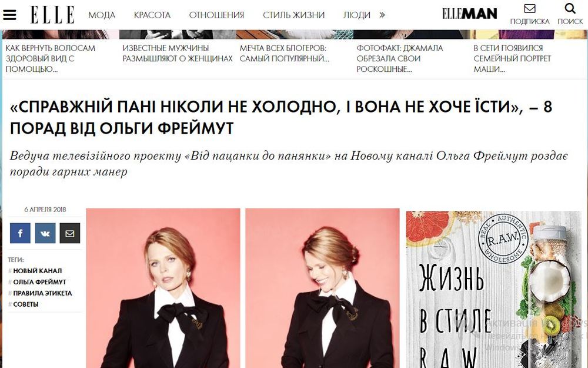Open the Люди menu section
The width and height of the screenshot is (588, 368).
click(357, 15)
